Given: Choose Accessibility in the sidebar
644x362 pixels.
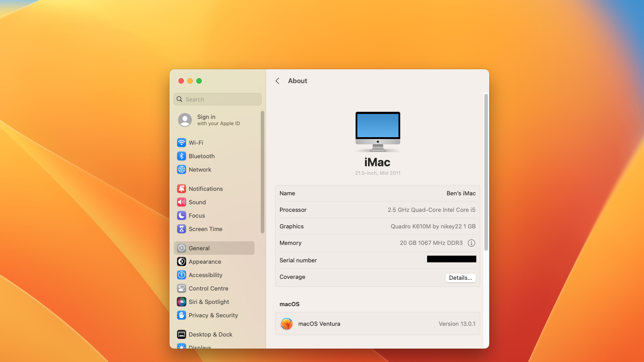Looking at the screenshot, I should click(x=205, y=275).
